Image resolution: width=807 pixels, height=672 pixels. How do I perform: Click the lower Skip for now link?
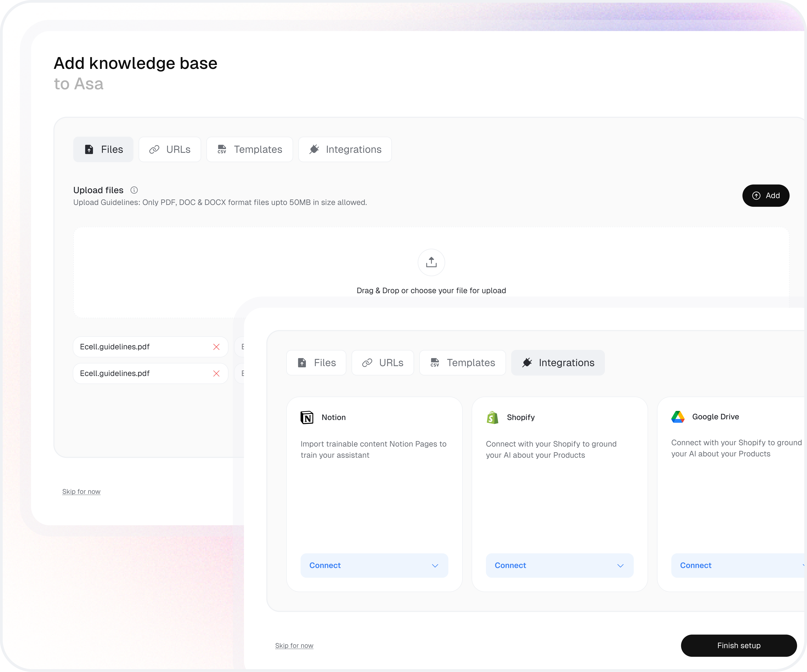294,645
